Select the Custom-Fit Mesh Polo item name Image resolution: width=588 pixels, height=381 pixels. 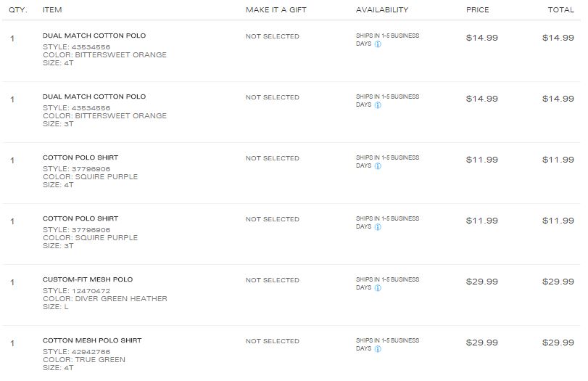[x=88, y=279]
